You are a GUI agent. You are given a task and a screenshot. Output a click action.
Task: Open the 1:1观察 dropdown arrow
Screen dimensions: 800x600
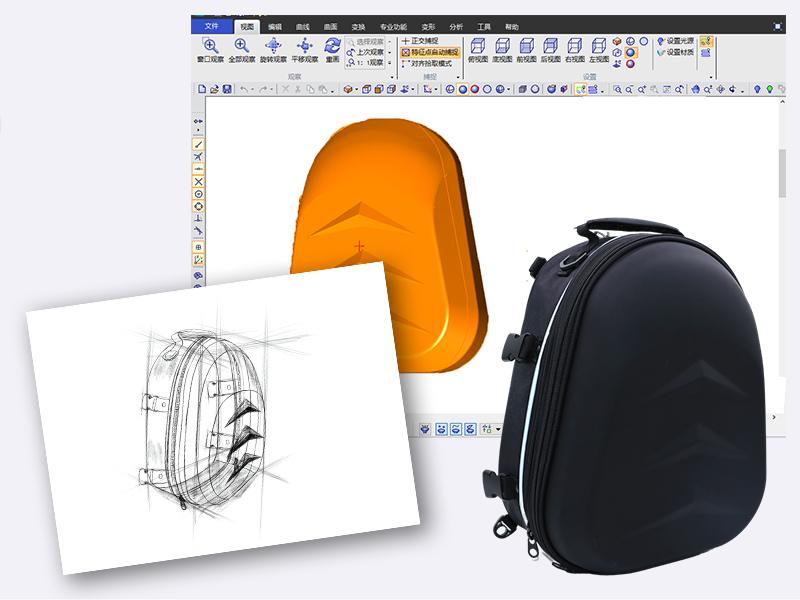(x=389, y=64)
